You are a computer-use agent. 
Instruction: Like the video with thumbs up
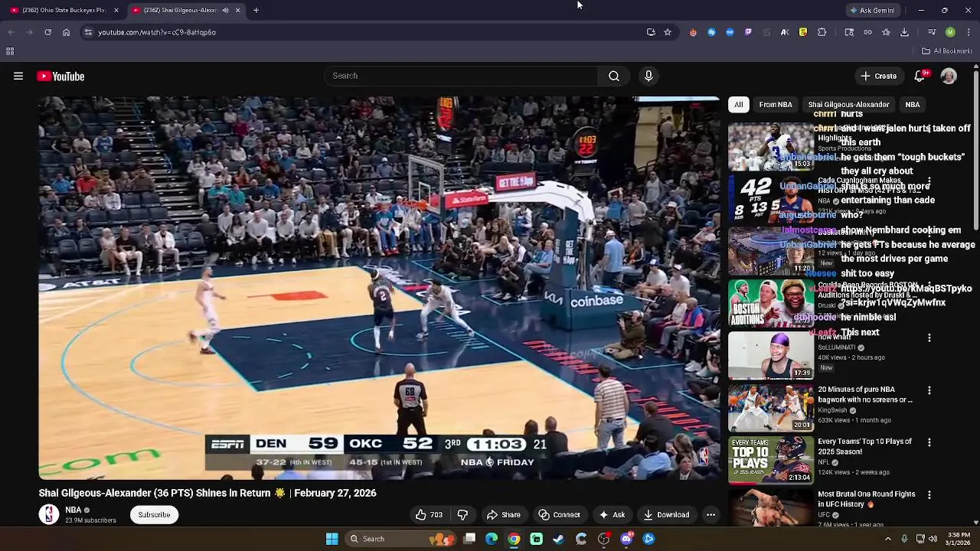click(429, 514)
